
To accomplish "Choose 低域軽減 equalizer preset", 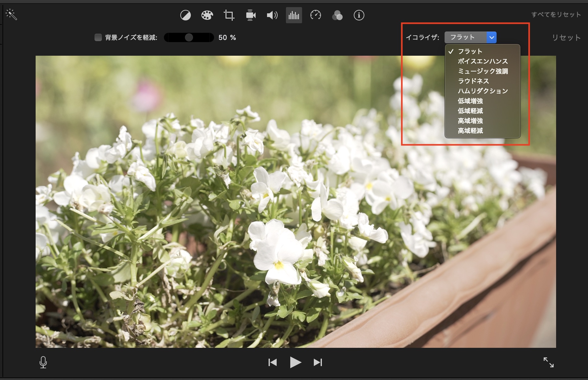I will (x=483, y=111).
